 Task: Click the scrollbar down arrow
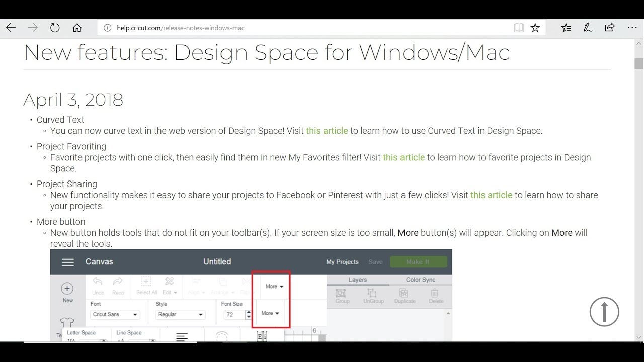pyautogui.click(x=639, y=337)
